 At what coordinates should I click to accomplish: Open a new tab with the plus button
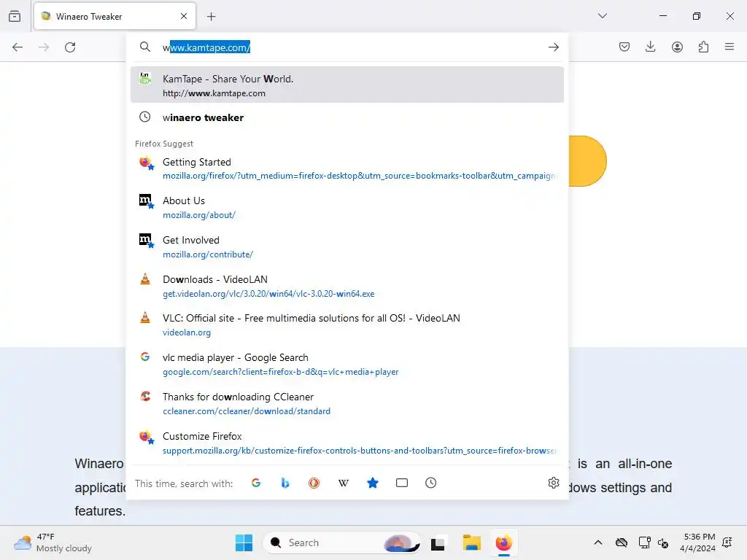[211, 17]
